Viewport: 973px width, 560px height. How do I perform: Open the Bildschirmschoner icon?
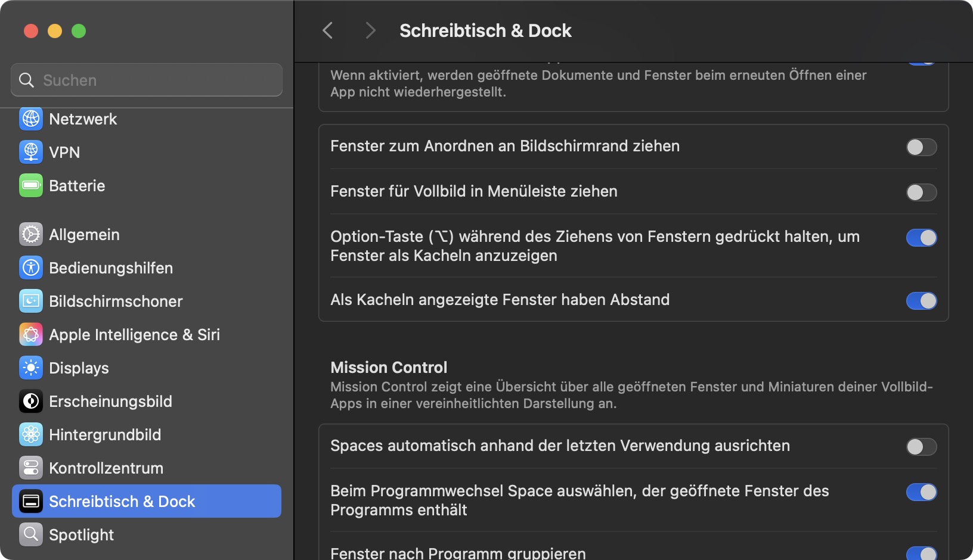click(31, 301)
